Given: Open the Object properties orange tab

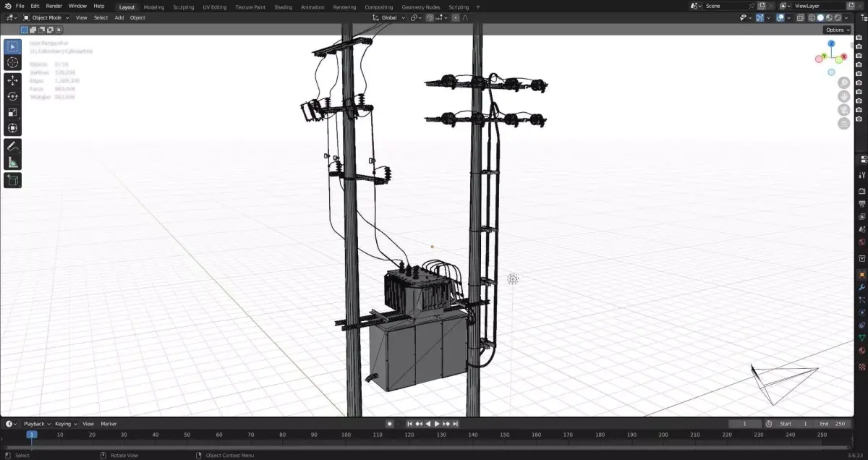Looking at the screenshot, I should coord(861,275).
